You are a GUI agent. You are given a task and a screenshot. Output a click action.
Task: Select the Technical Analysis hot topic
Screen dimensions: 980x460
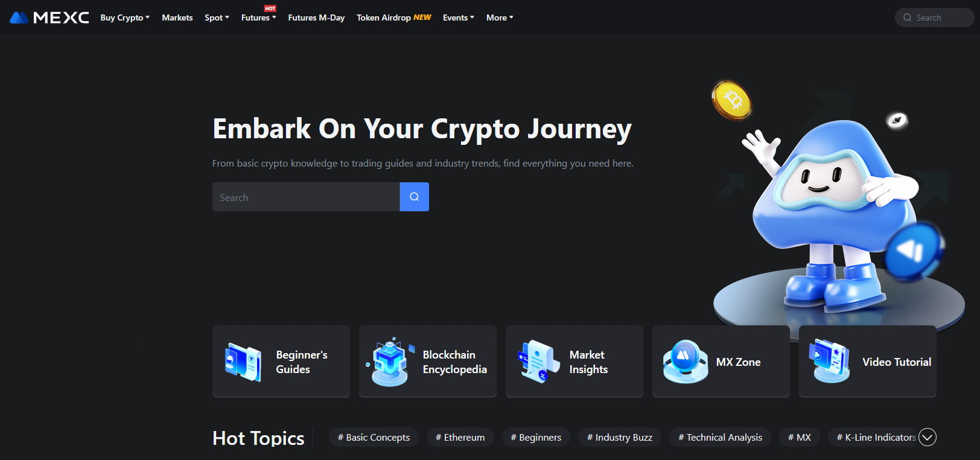(x=720, y=437)
